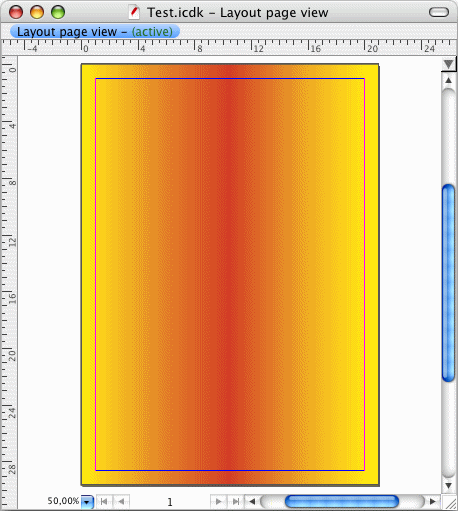
Task: Click the scroll left arrow
Action: click(252, 501)
